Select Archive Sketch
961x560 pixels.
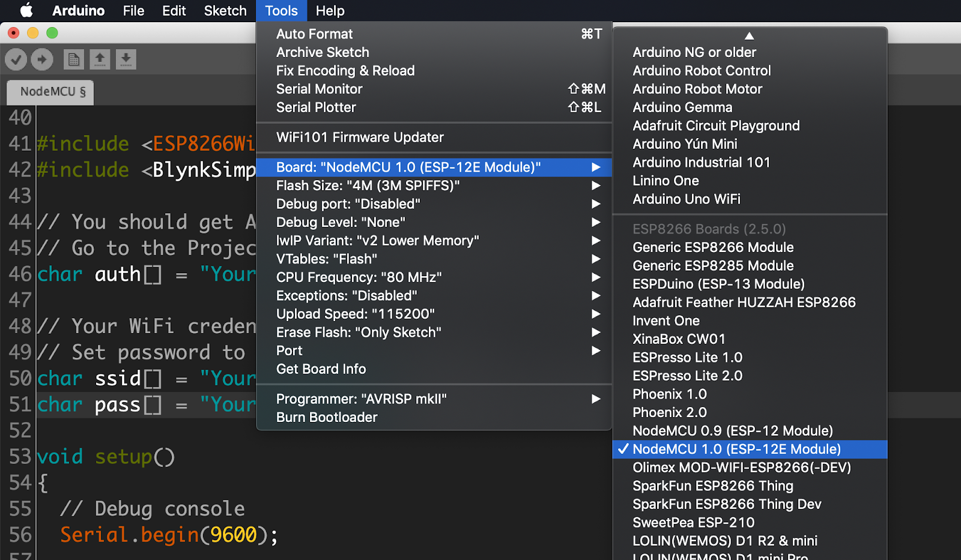434,53
